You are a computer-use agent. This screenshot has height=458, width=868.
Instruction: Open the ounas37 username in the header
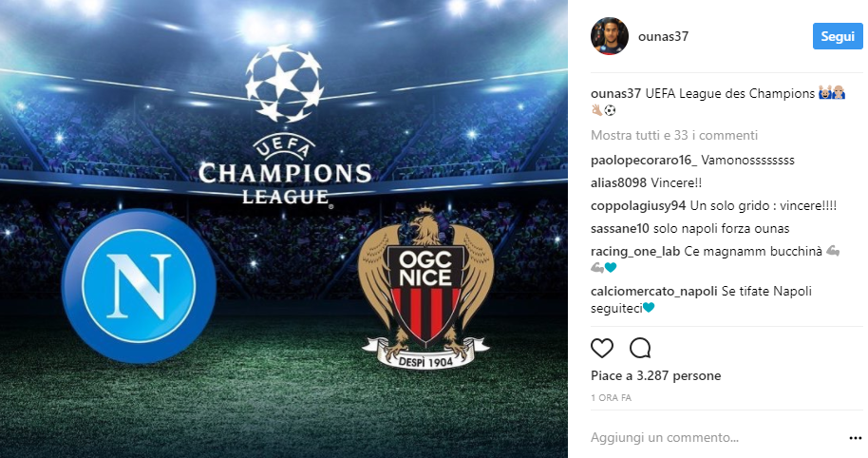663,36
